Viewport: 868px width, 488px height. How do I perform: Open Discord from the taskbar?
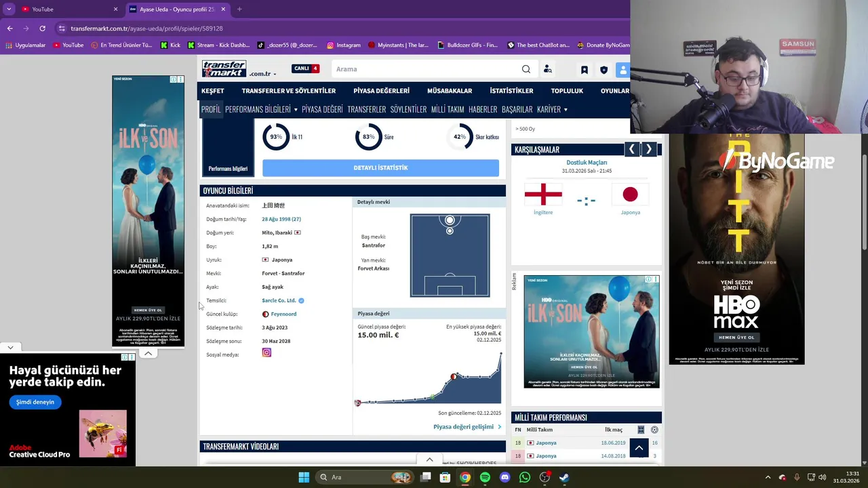(x=505, y=477)
